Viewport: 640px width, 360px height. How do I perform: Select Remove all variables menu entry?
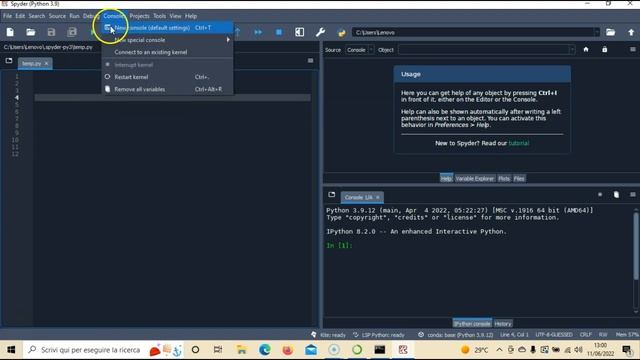[x=167, y=89]
